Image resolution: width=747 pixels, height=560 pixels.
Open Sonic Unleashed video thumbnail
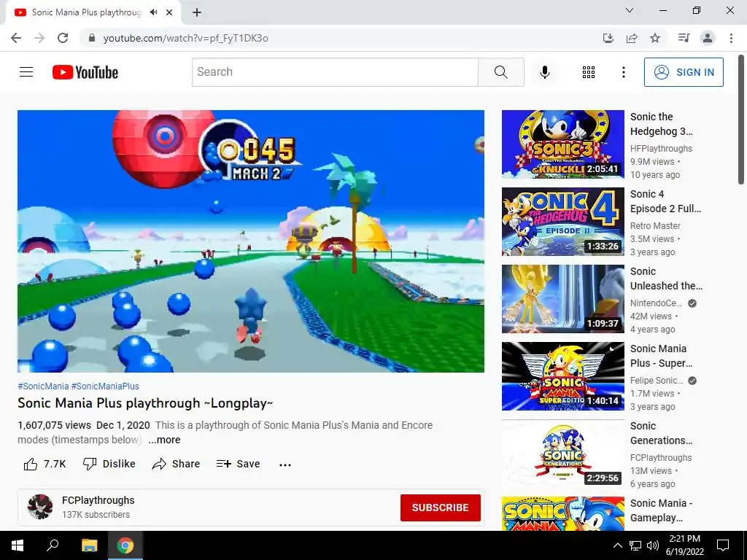562,298
